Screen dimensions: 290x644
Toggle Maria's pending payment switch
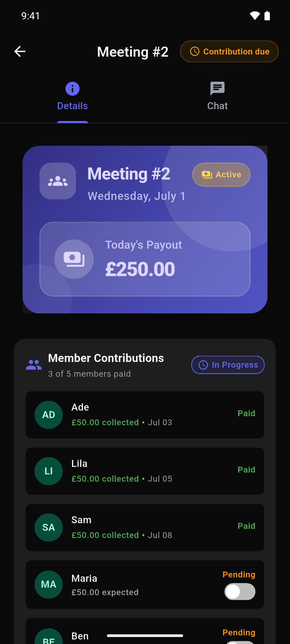(240, 592)
